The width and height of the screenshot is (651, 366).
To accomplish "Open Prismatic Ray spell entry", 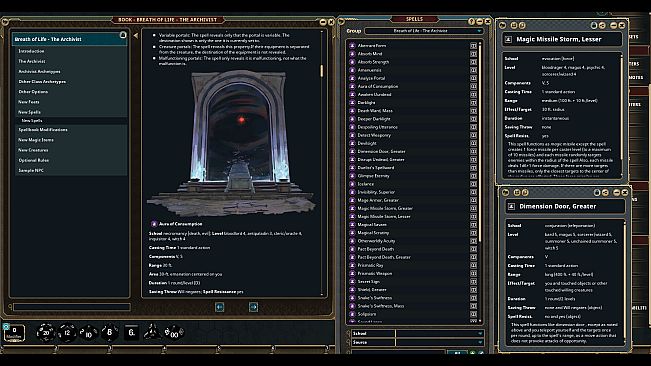I will 370,265.
